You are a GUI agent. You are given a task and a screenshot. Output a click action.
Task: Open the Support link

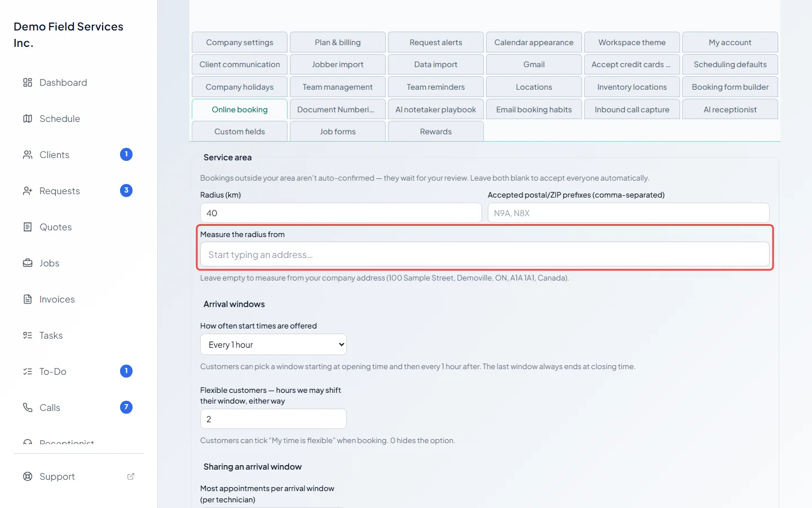click(x=79, y=476)
